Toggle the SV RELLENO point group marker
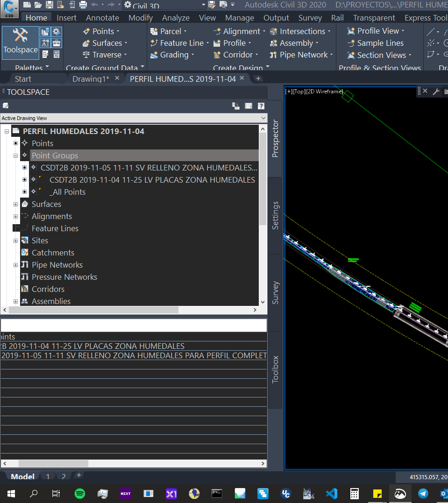Screen dimensions: 448x503 pos(24,167)
